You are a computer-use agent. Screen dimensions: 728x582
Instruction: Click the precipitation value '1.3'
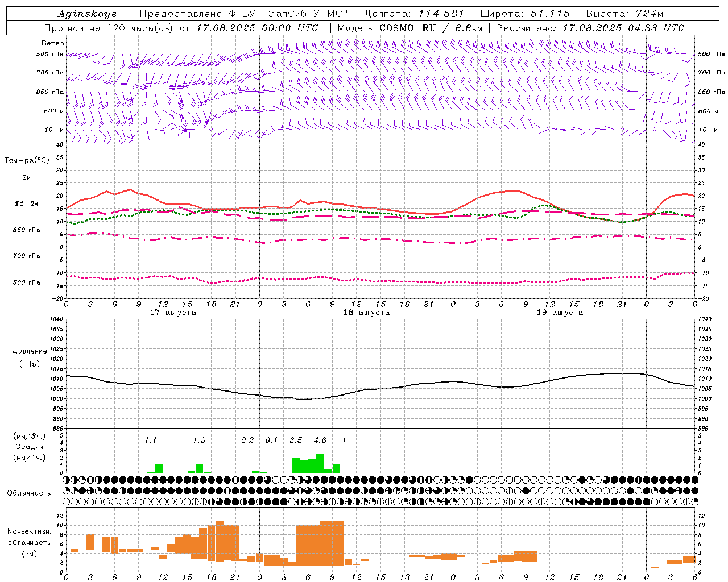[x=199, y=440]
